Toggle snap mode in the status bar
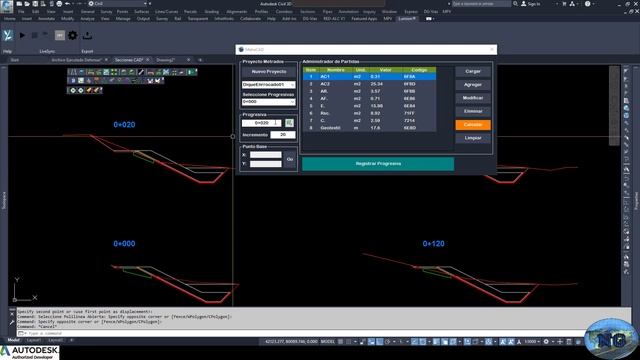This screenshot has width=640, height=360. (x=349, y=342)
